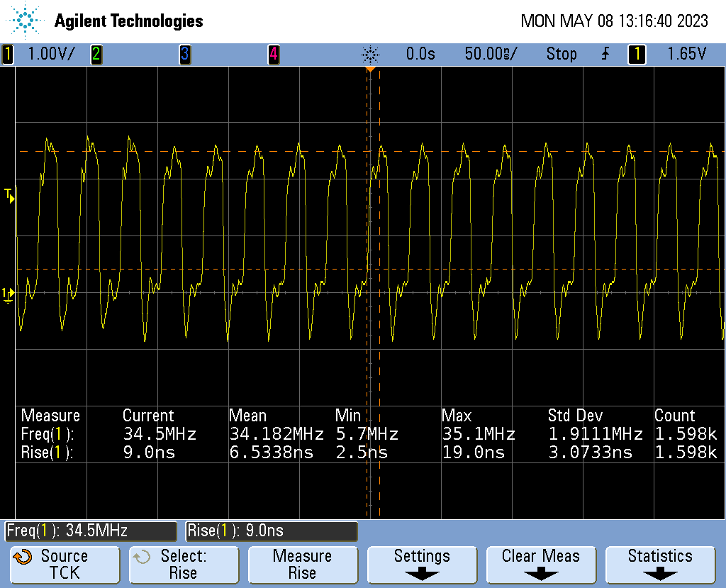Toggle the Stop acquisition status
Viewport: 726px width, 588px height.
561,54
